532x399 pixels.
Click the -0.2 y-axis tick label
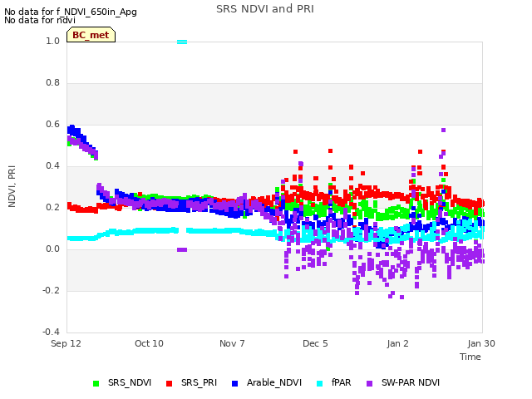[x=52, y=291]
